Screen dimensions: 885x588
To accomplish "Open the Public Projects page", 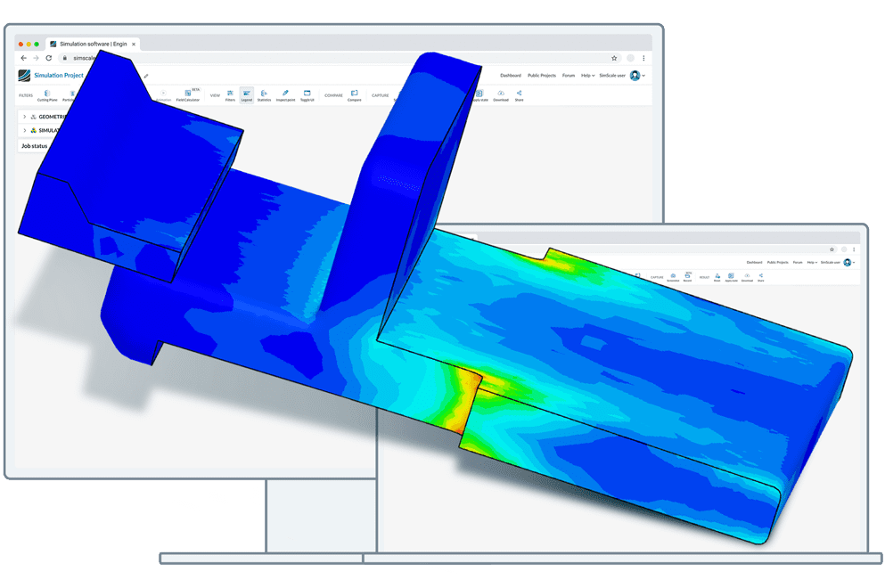I will point(541,76).
